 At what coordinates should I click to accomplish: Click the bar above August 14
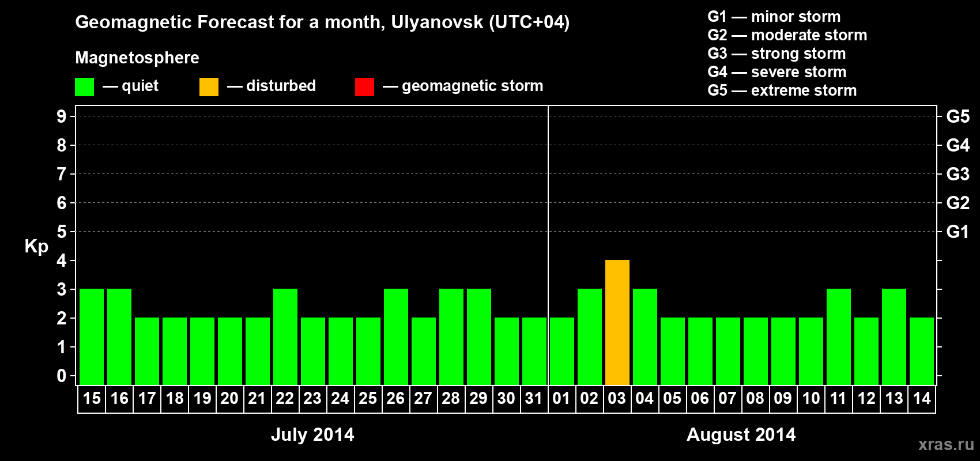coord(922,352)
